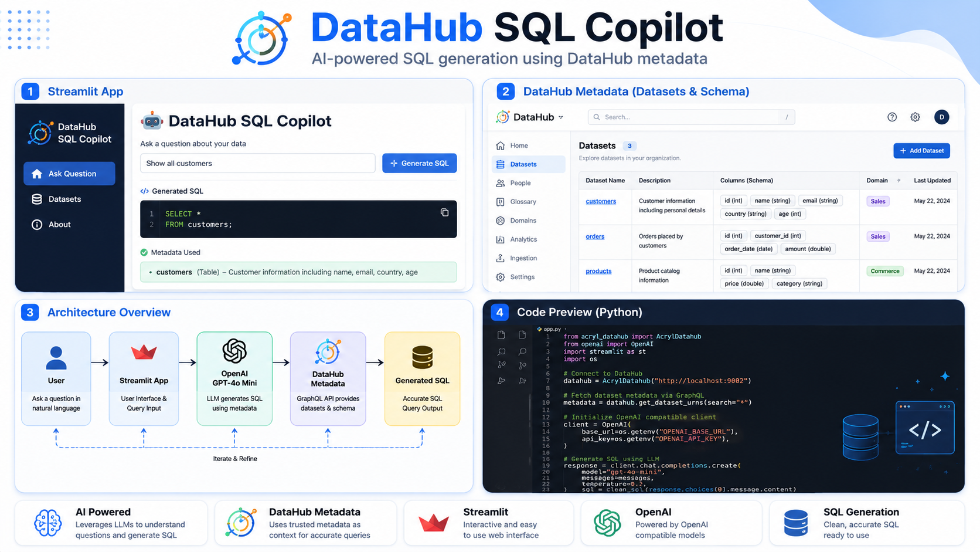Viewport: 980px width, 552px height.
Task: Click the Streamlit crown icon on the bottom Streamlit card
Action: click(434, 523)
